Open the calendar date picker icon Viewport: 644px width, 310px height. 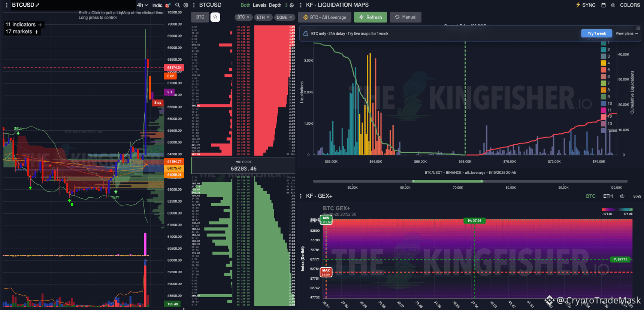pos(604,5)
